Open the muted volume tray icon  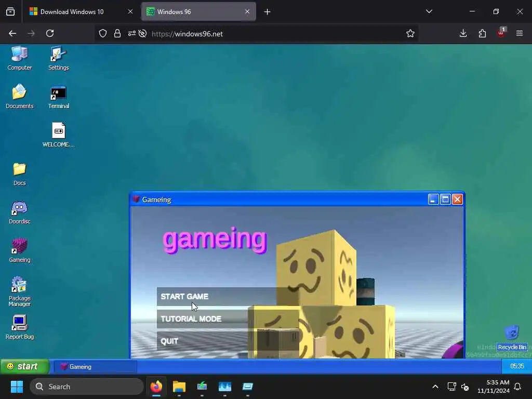pos(465,387)
